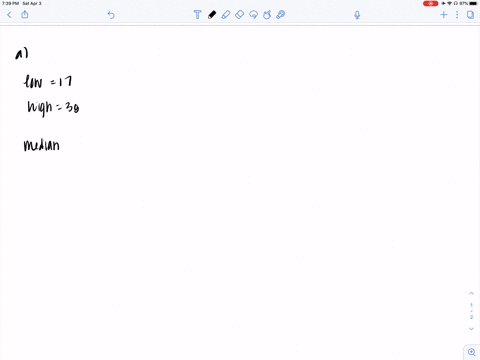
Task: Start audio recording with microphone
Action: 357,15
